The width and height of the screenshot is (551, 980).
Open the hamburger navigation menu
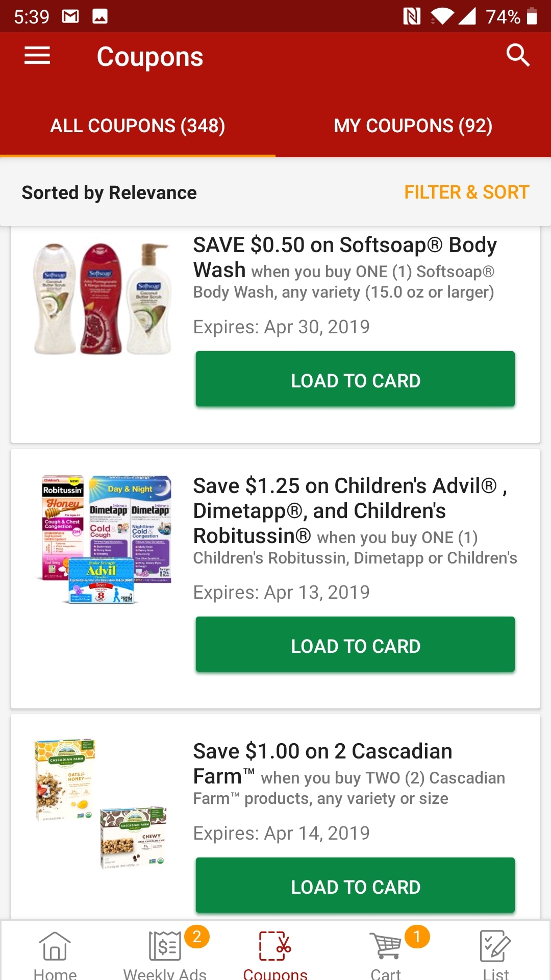[37, 56]
